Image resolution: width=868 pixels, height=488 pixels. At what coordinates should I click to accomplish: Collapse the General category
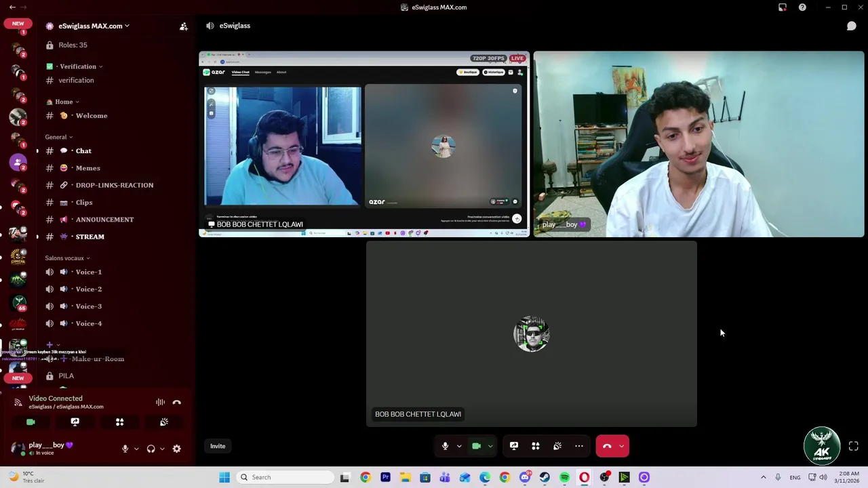pyautogui.click(x=59, y=137)
